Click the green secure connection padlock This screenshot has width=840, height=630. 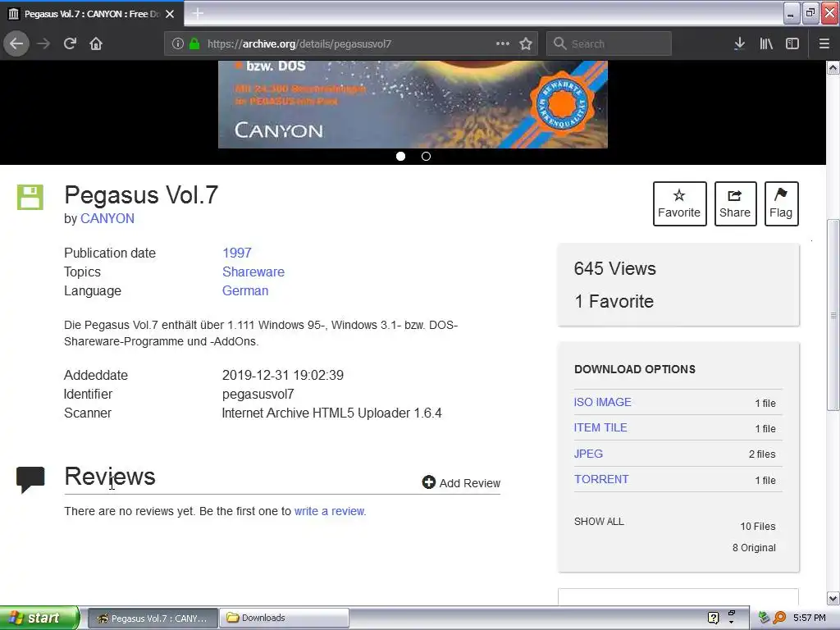click(194, 43)
